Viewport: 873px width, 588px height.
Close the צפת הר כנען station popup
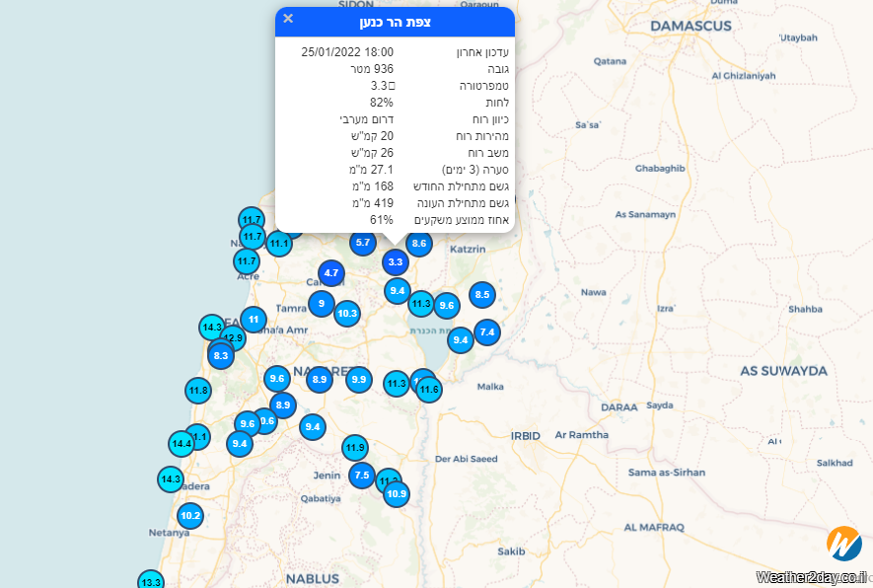[288, 19]
